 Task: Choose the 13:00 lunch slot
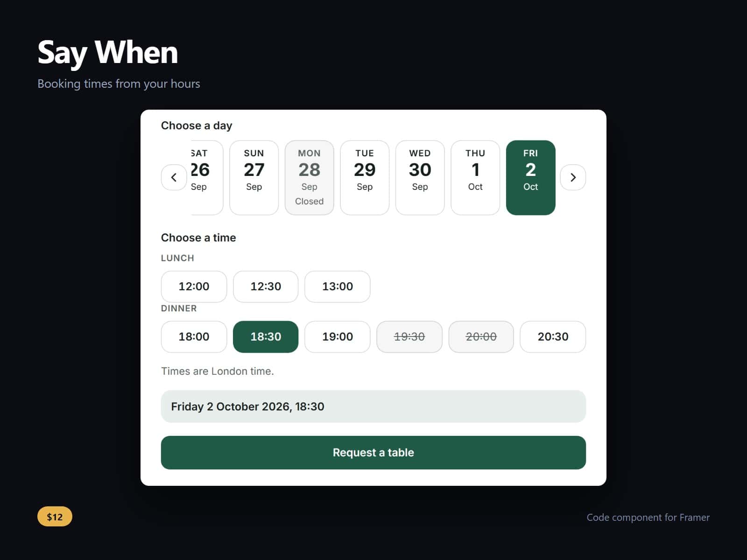(338, 287)
